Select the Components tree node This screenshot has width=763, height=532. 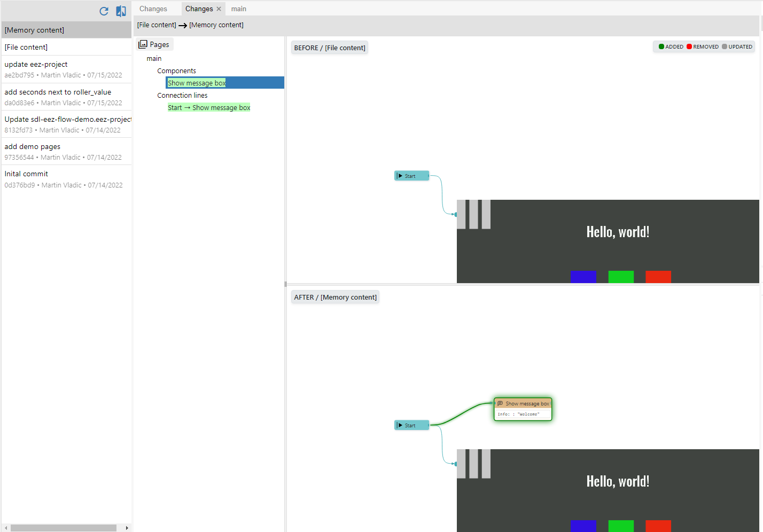(176, 71)
